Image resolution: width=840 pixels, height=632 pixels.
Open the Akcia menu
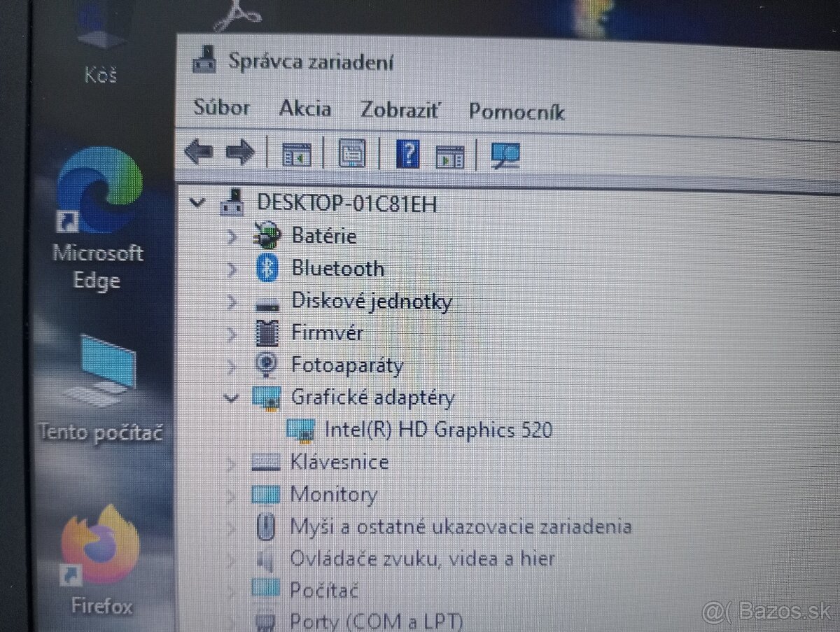[304, 108]
